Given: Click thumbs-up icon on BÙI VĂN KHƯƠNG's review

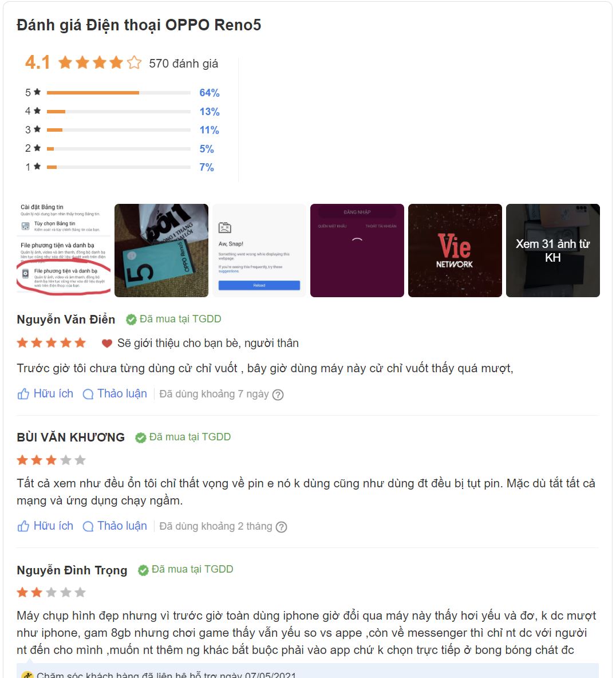Looking at the screenshot, I should (x=23, y=526).
